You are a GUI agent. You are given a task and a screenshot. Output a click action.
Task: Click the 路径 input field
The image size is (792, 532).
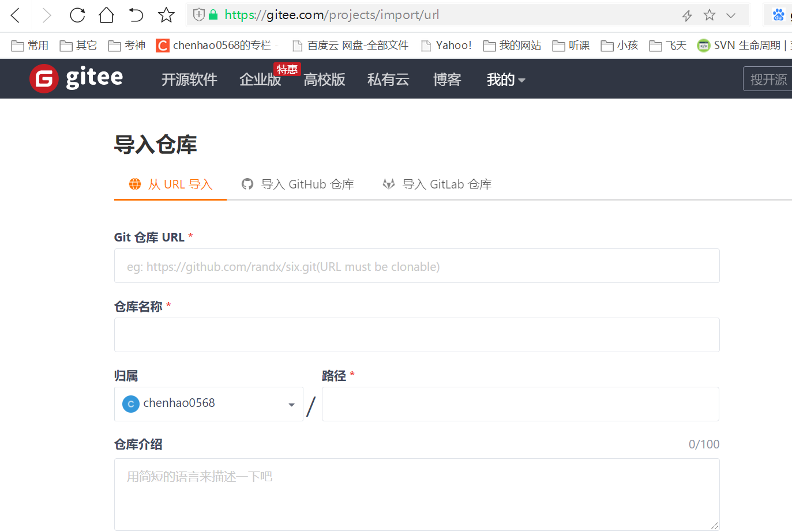pos(520,404)
